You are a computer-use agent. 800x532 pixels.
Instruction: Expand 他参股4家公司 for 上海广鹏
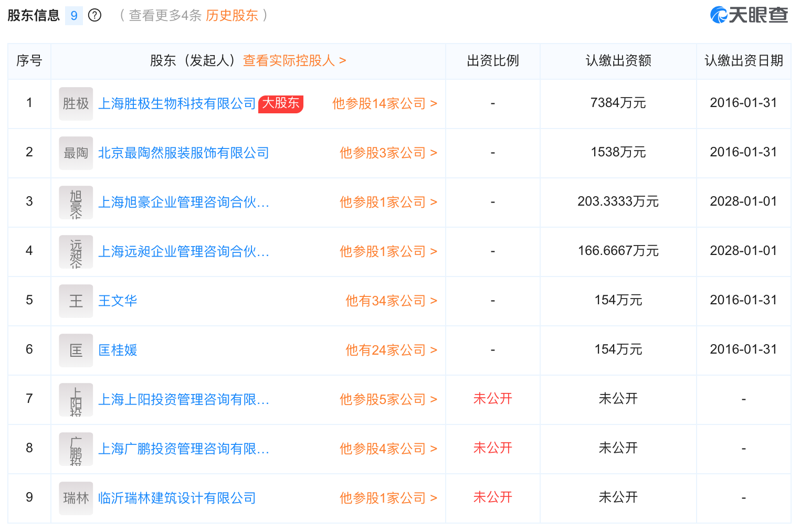click(388, 449)
